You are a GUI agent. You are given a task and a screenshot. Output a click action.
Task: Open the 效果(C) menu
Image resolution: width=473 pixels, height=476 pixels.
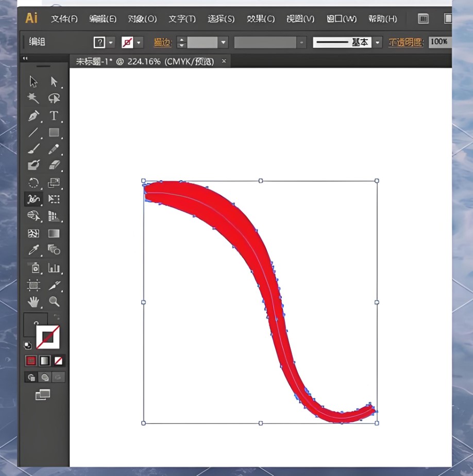coord(260,19)
